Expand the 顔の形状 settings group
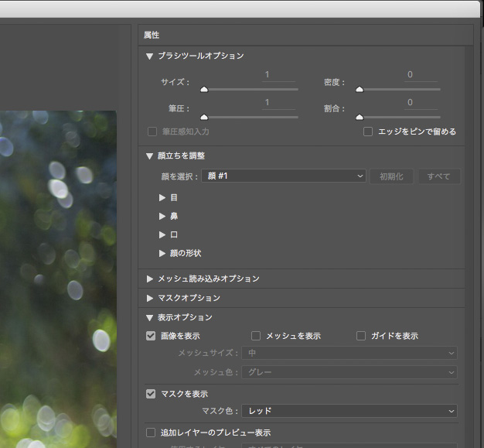 (x=162, y=253)
